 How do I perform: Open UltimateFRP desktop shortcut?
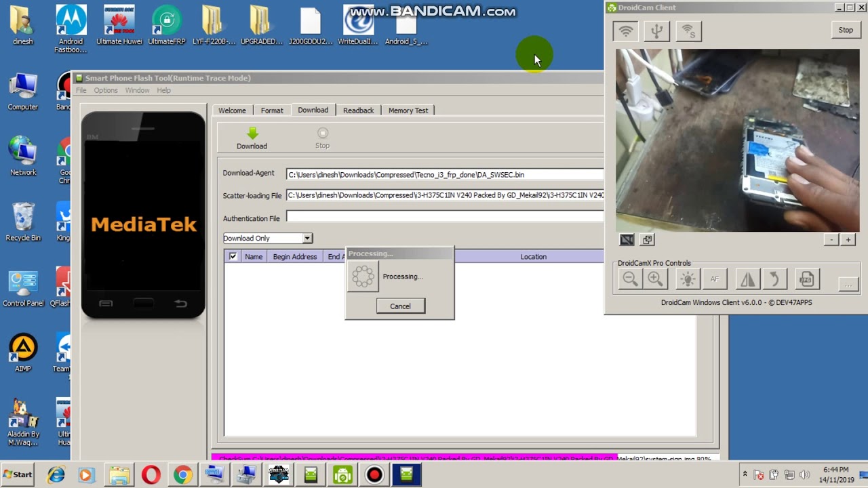point(166,26)
